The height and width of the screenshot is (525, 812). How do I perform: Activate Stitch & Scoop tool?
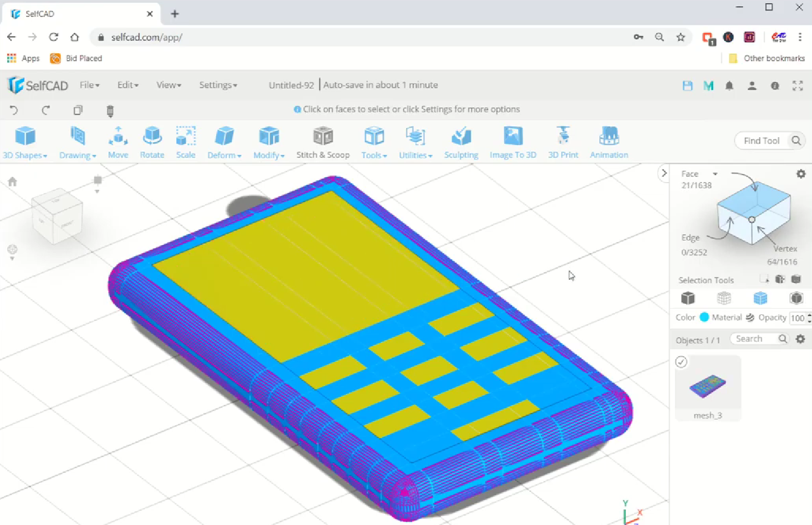point(323,143)
